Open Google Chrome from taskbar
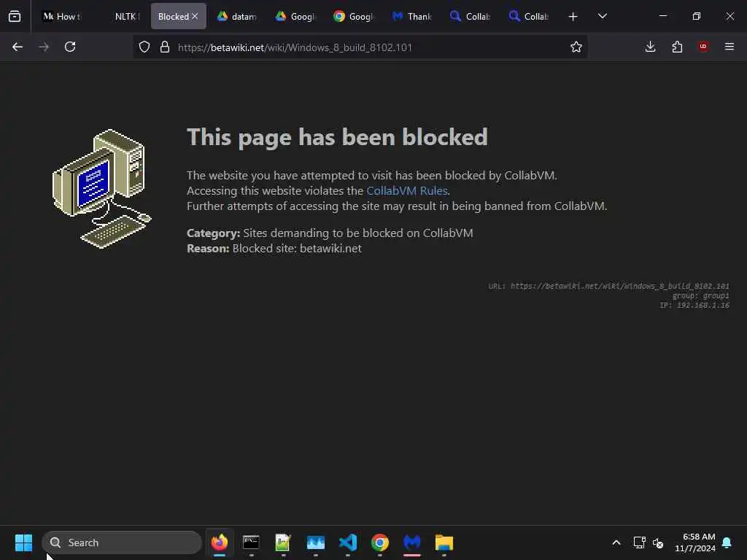The image size is (747, 560). tap(379, 542)
